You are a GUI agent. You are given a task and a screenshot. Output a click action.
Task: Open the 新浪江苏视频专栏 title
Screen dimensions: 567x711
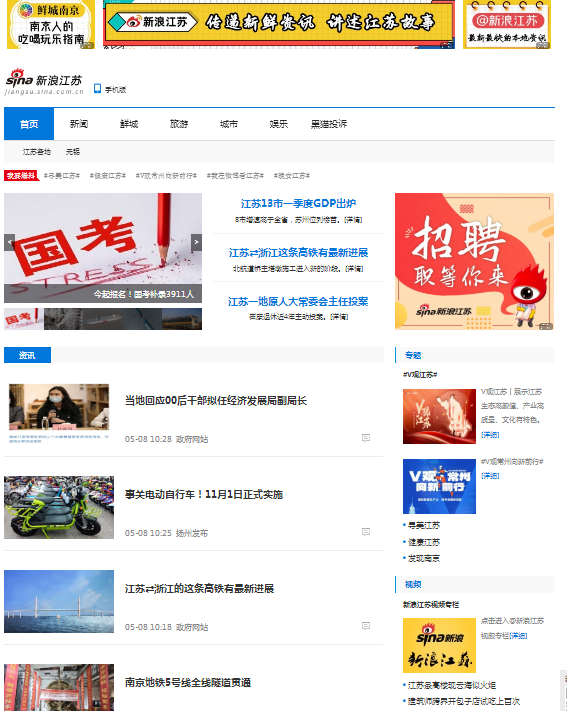point(431,604)
